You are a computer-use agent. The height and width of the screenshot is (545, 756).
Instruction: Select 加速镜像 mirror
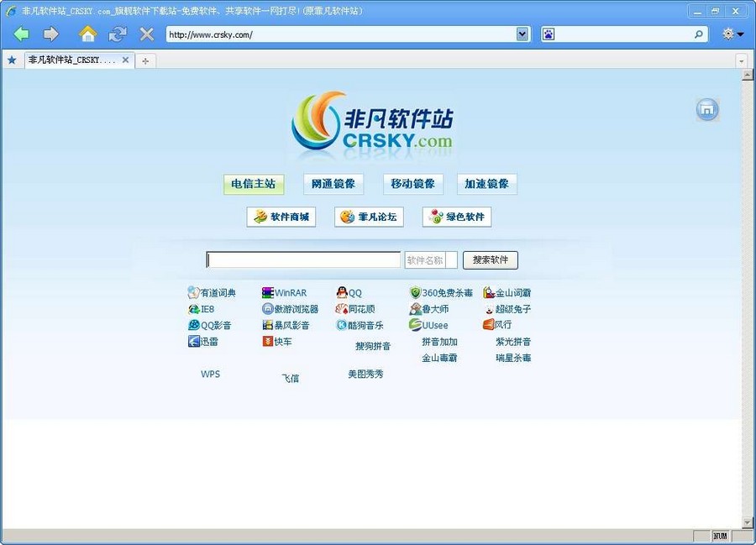coord(487,184)
